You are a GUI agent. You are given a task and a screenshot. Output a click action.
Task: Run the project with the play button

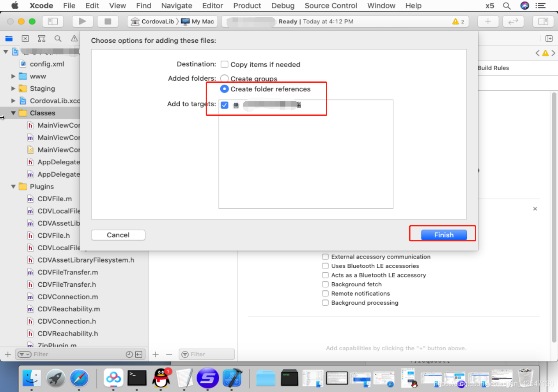pos(82,21)
